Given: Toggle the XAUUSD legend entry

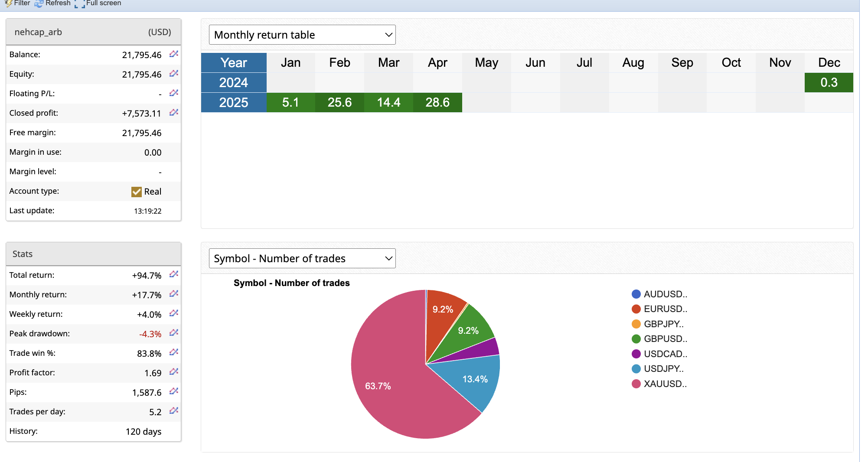Looking at the screenshot, I should [665, 384].
